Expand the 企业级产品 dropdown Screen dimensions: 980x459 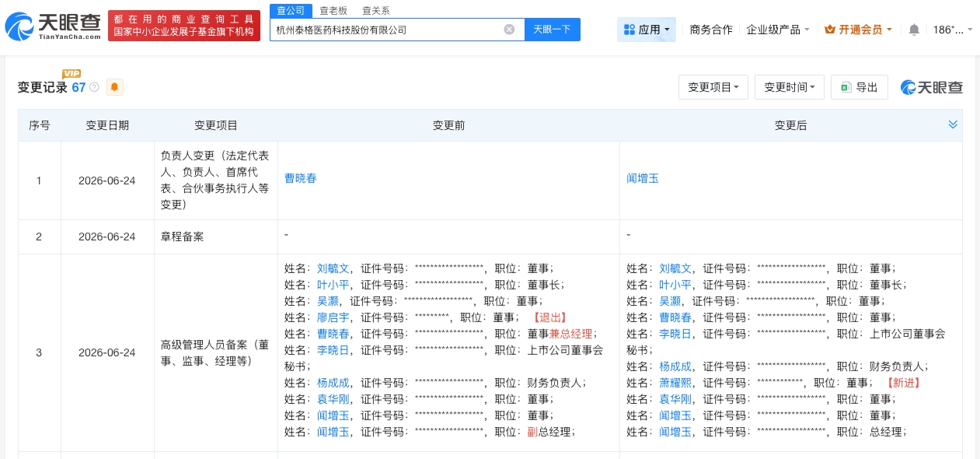(x=778, y=30)
